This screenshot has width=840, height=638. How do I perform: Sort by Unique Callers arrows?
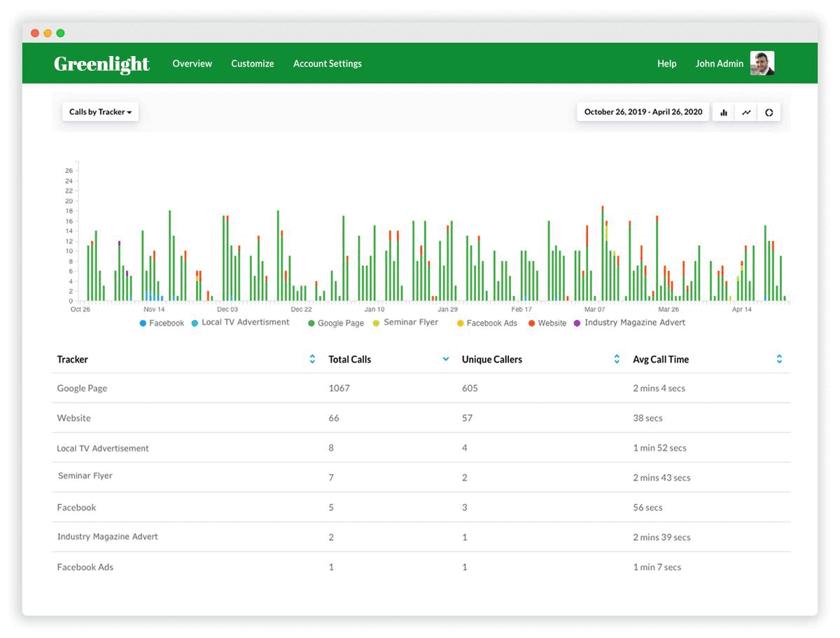coord(617,359)
